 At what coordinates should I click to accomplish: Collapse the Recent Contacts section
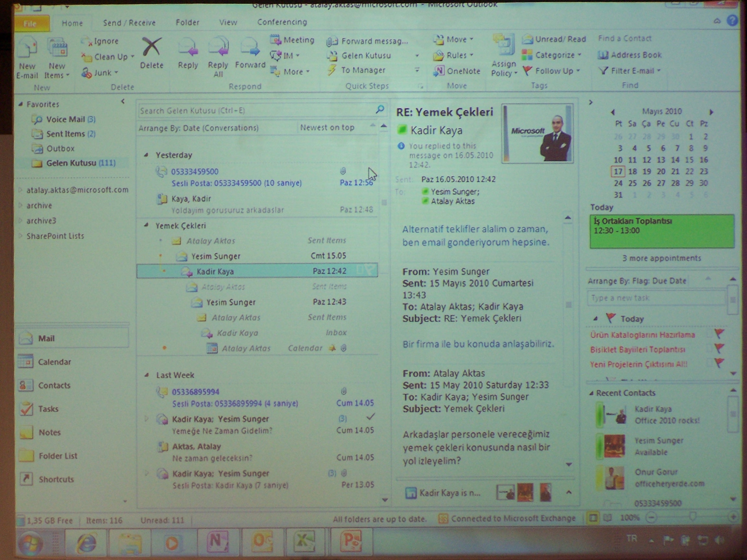coord(591,393)
